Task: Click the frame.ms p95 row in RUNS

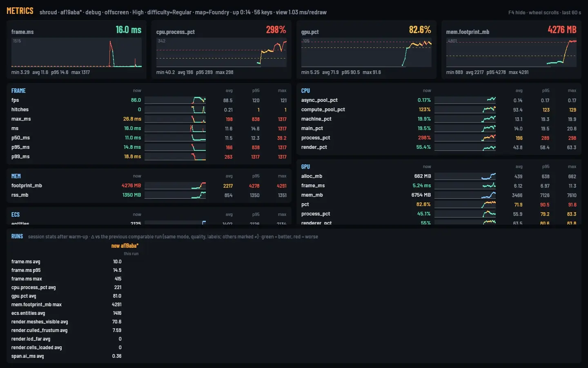Action: pos(67,270)
